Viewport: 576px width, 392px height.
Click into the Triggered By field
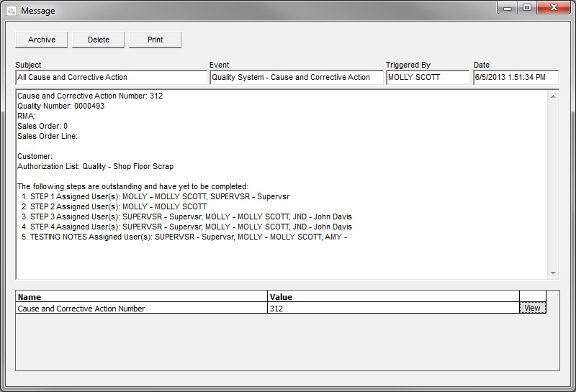(428, 78)
